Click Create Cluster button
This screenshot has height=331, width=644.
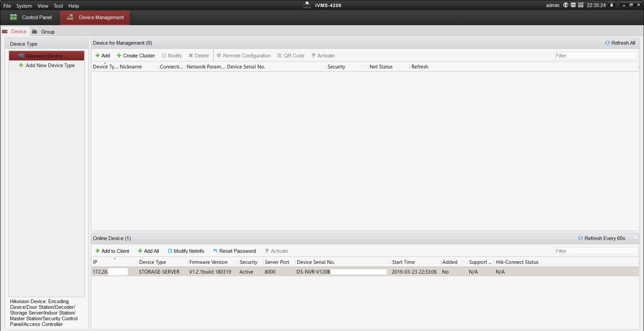click(x=136, y=55)
